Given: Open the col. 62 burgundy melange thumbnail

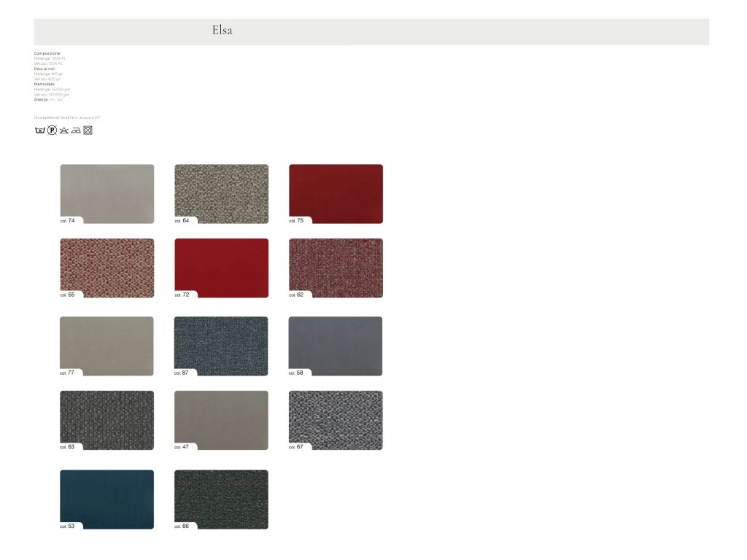Looking at the screenshot, I should click(336, 268).
